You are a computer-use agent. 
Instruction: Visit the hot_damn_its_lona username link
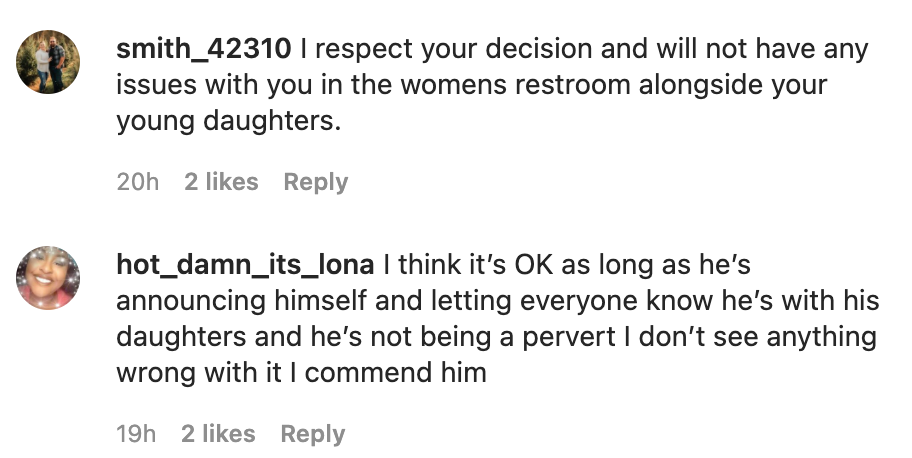pos(245,265)
